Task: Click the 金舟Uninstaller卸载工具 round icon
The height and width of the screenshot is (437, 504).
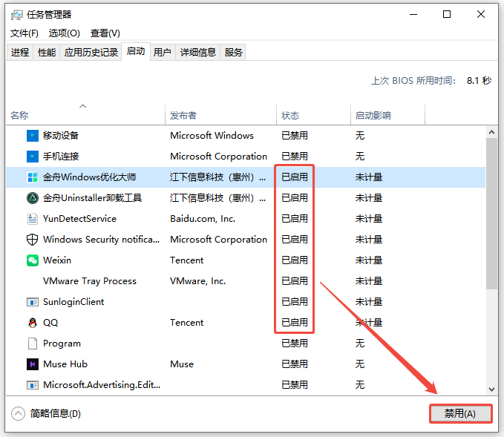Action: coord(32,198)
